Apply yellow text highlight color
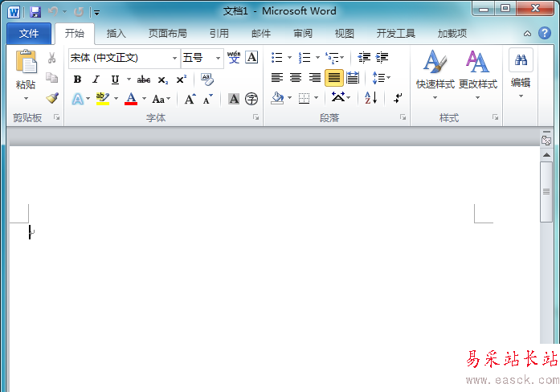Image resolution: width=560 pixels, height=392 pixels. (103, 99)
